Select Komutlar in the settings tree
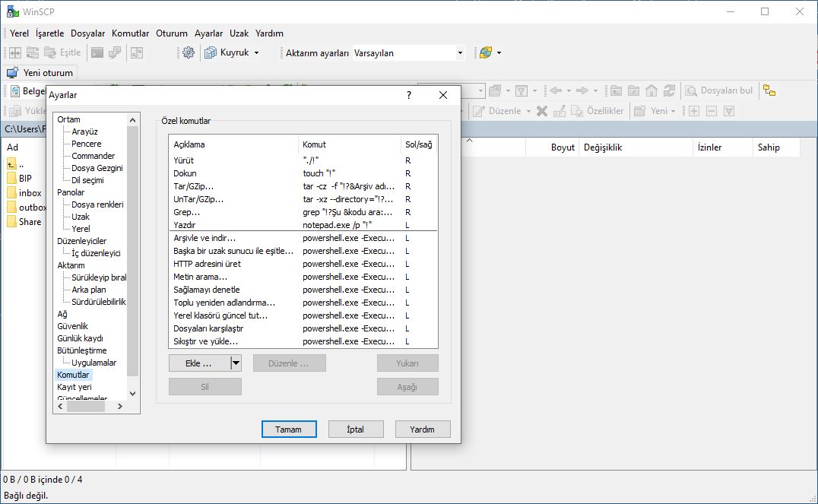This screenshot has height=504, width=818. 73,375
